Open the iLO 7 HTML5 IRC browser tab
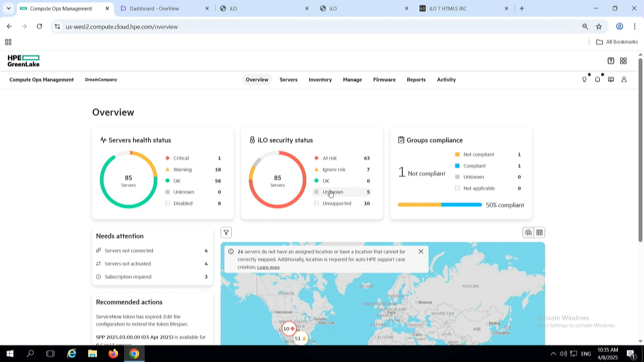Viewport: 644px width, 362px height. (447, 8)
